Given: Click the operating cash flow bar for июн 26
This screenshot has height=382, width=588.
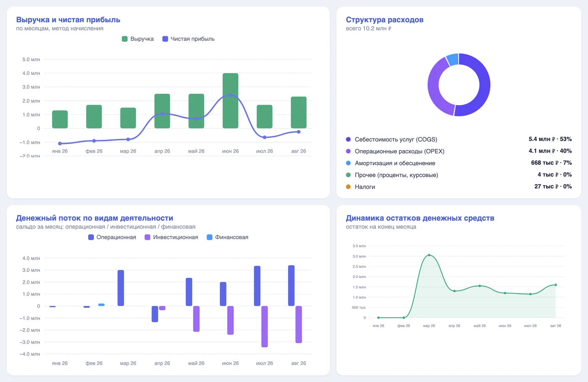Looking at the screenshot, I should [223, 294].
